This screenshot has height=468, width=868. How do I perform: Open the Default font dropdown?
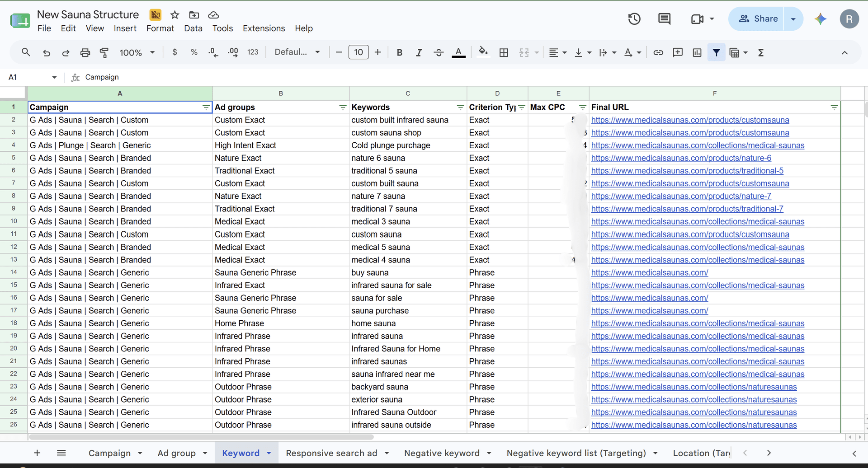tap(297, 52)
